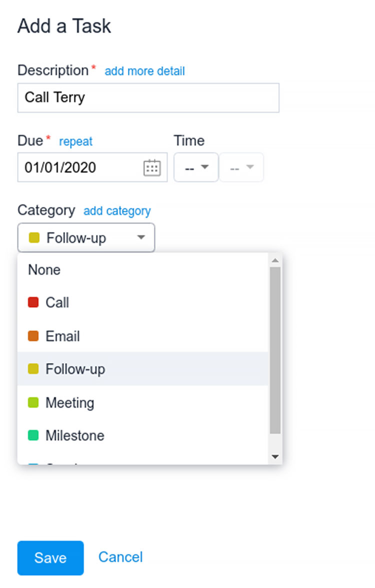This screenshot has height=588, width=375.
Task: Open the calendar date picker icon
Action: point(152,167)
